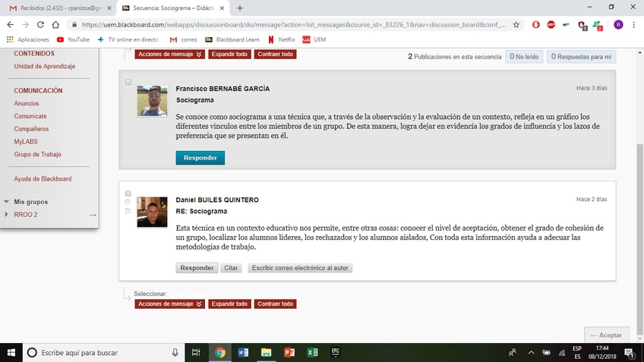This screenshot has height=362, width=644.
Task: Click the blue Responder button
Action: [x=200, y=158]
